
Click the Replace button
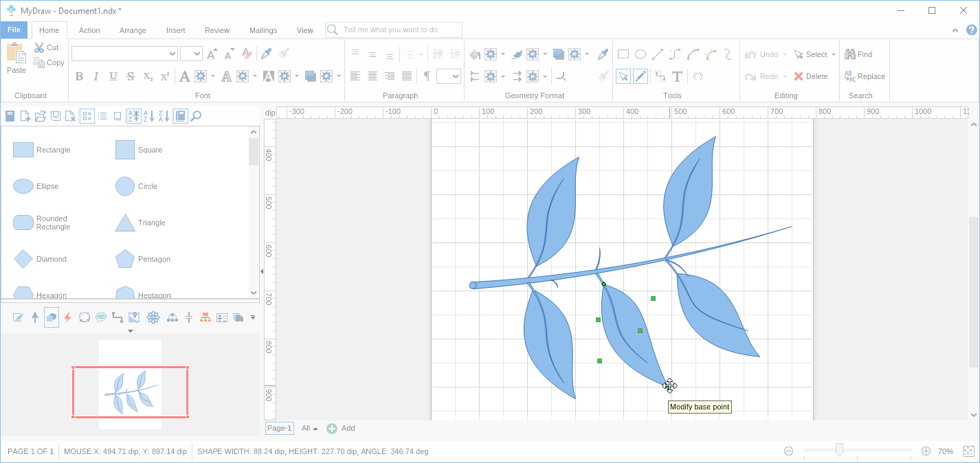pyautogui.click(x=865, y=76)
